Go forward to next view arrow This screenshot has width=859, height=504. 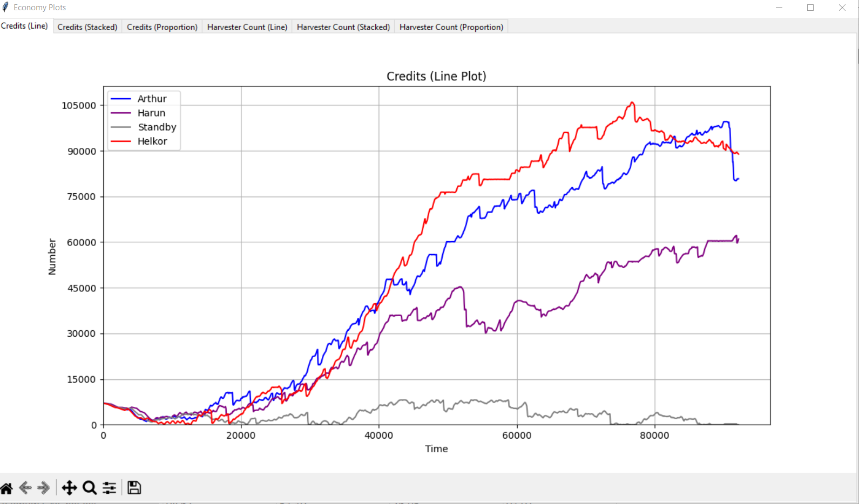[x=44, y=488]
